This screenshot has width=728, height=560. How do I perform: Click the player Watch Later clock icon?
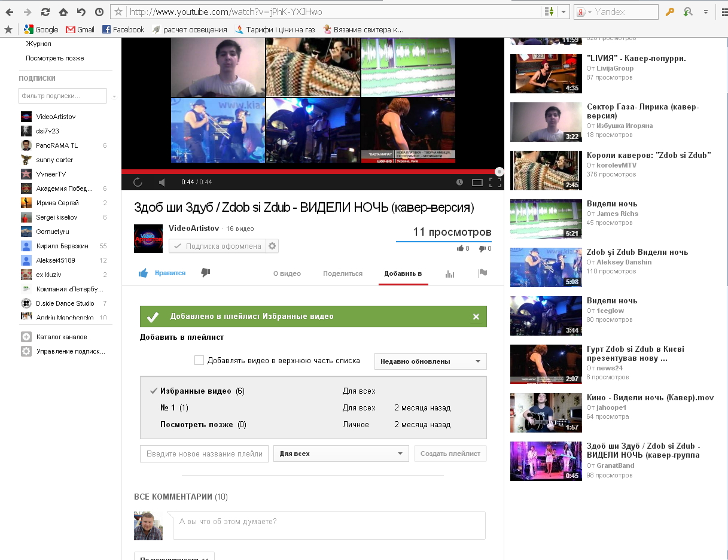(459, 182)
